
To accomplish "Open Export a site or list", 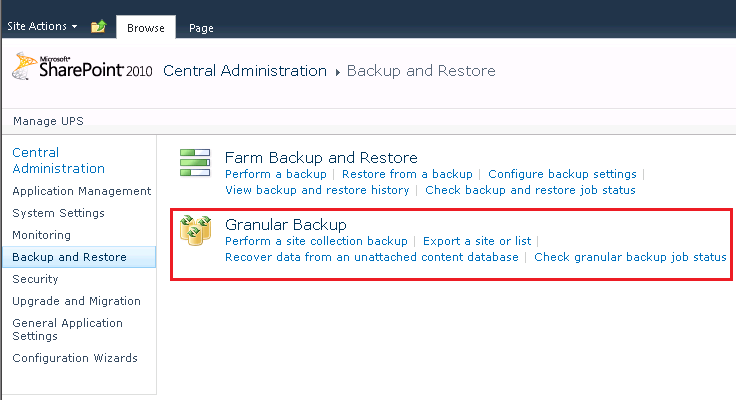I will (x=477, y=241).
